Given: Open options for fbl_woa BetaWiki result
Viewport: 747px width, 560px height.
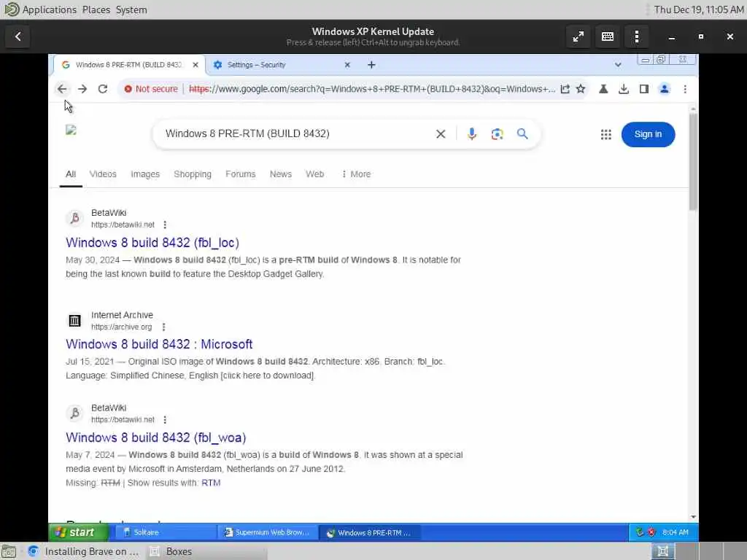Looking at the screenshot, I should pyautogui.click(x=165, y=420).
